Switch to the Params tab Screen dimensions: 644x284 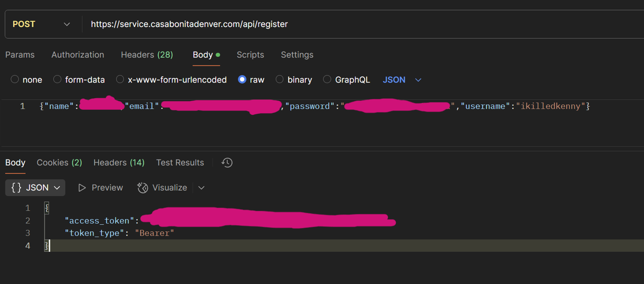click(20, 55)
